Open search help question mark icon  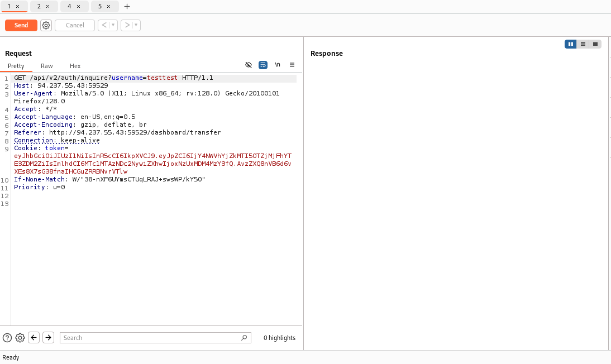click(x=7, y=338)
